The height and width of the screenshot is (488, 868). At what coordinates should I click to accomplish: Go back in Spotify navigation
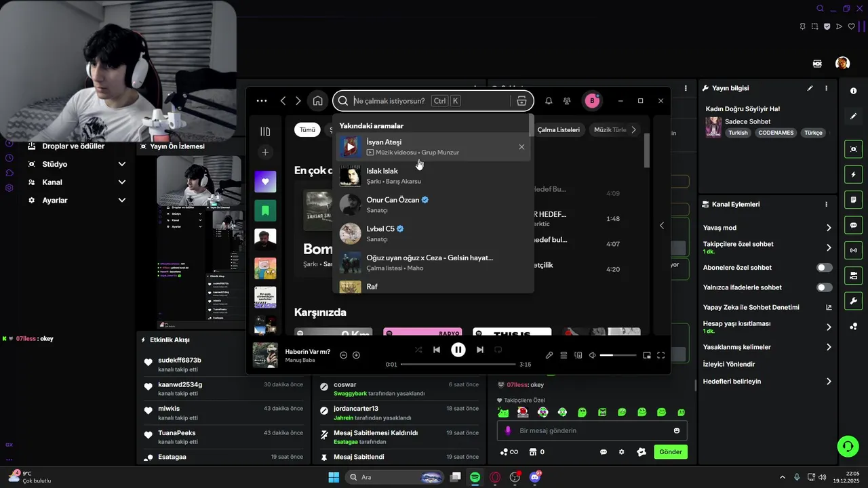pos(283,101)
